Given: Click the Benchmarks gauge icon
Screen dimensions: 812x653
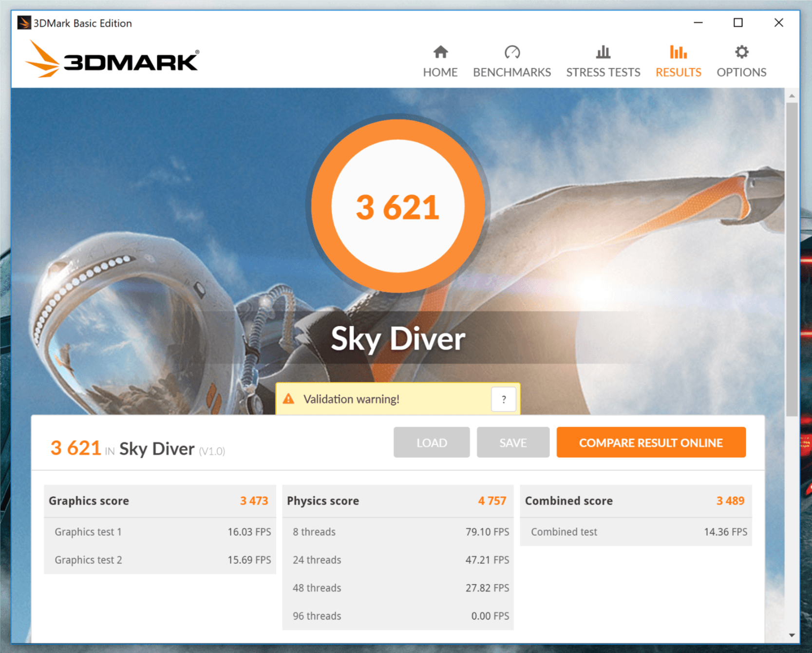Looking at the screenshot, I should point(512,52).
